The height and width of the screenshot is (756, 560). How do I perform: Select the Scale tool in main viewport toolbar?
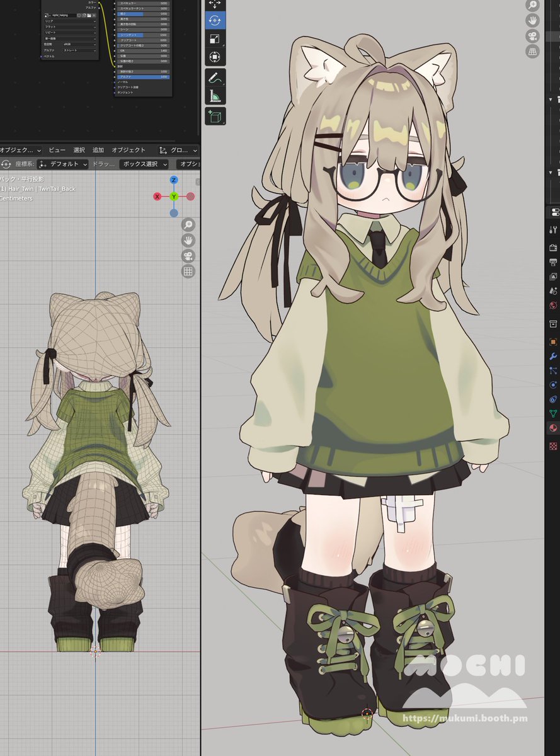pos(215,39)
